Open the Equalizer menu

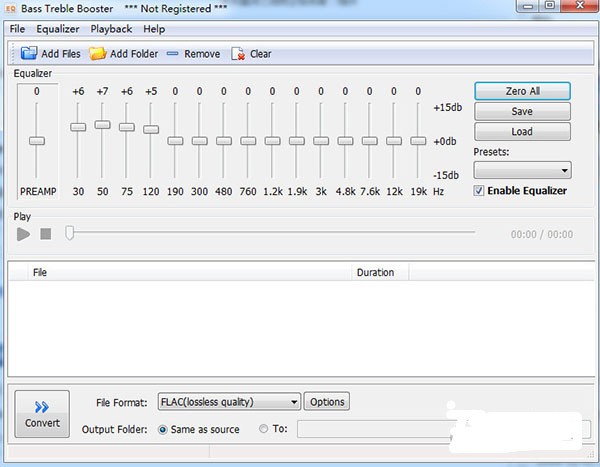[x=57, y=29]
